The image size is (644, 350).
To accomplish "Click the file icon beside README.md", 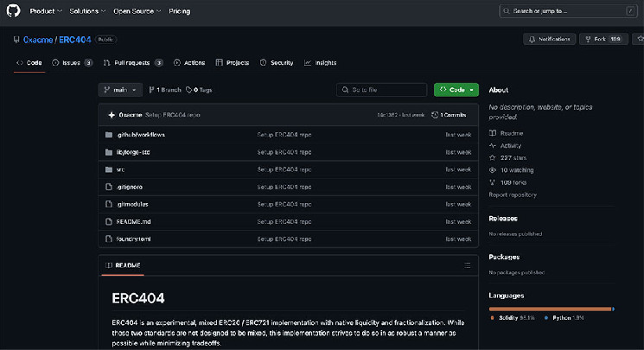I will 108,222.
